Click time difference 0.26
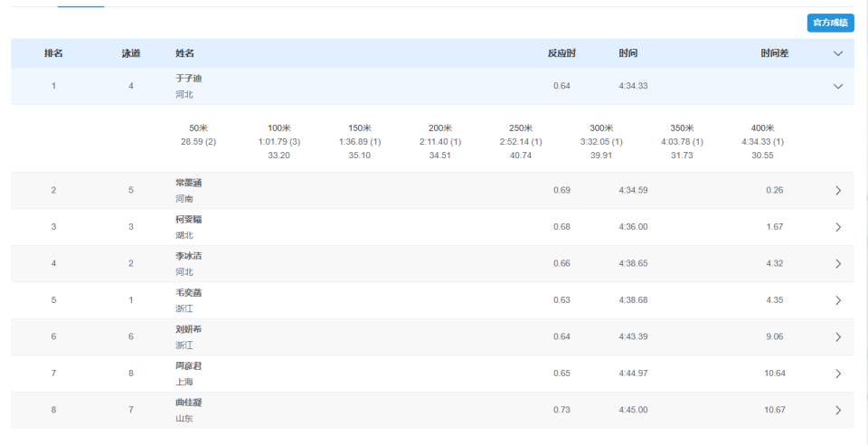Screen dimensions: 868x445 point(775,191)
